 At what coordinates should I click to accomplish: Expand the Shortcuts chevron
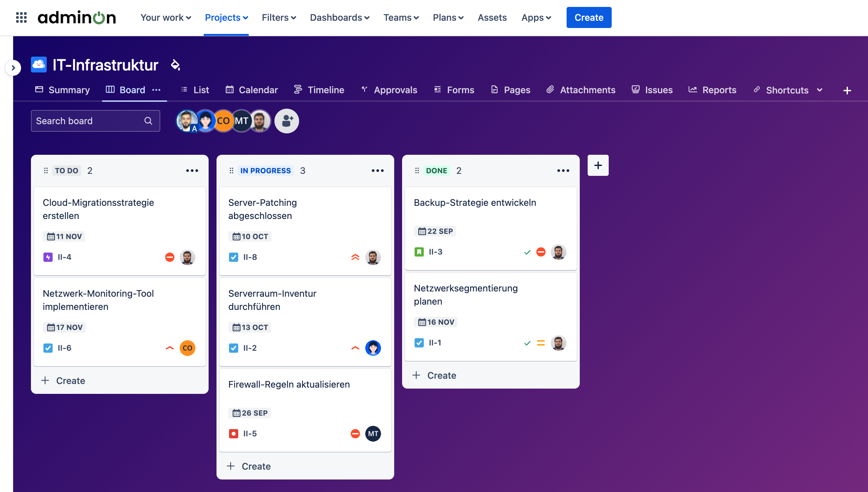pos(820,90)
